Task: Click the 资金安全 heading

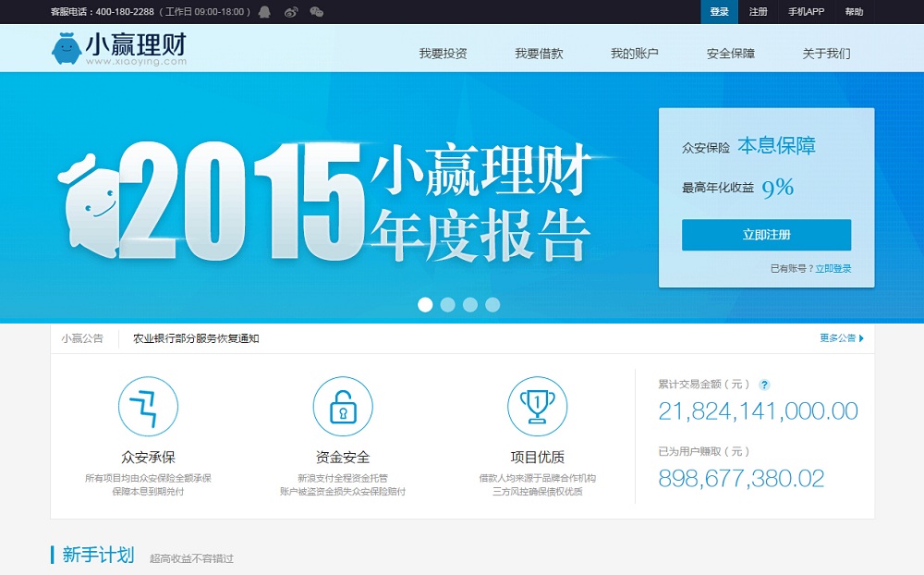Action: [343, 457]
